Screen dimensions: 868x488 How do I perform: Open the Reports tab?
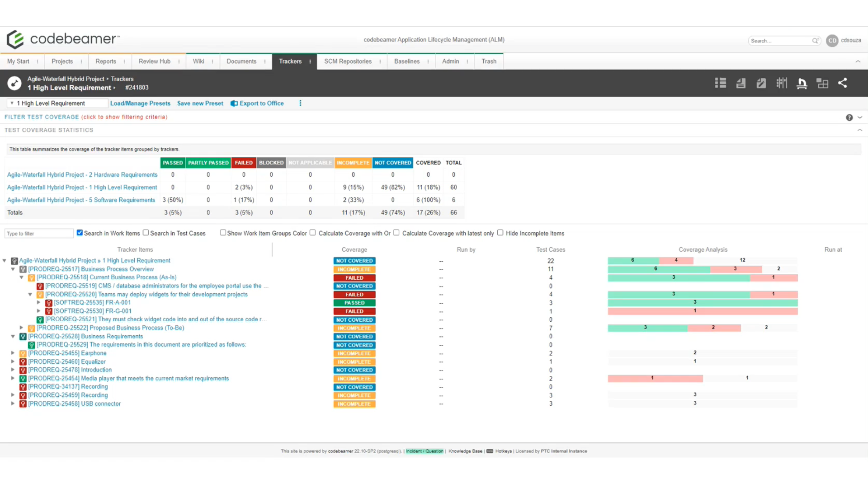[106, 61]
